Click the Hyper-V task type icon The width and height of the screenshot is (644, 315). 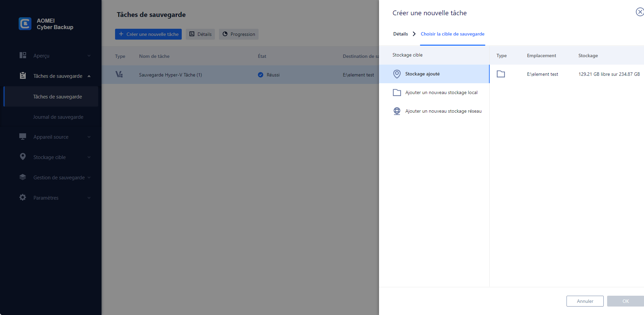(x=119, y=74)
